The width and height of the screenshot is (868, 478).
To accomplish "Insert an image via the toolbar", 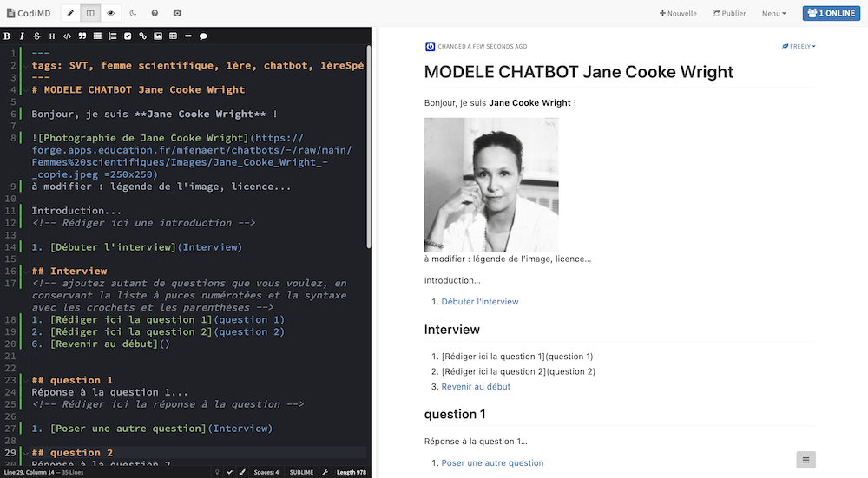I will click(x=158, y=36).
